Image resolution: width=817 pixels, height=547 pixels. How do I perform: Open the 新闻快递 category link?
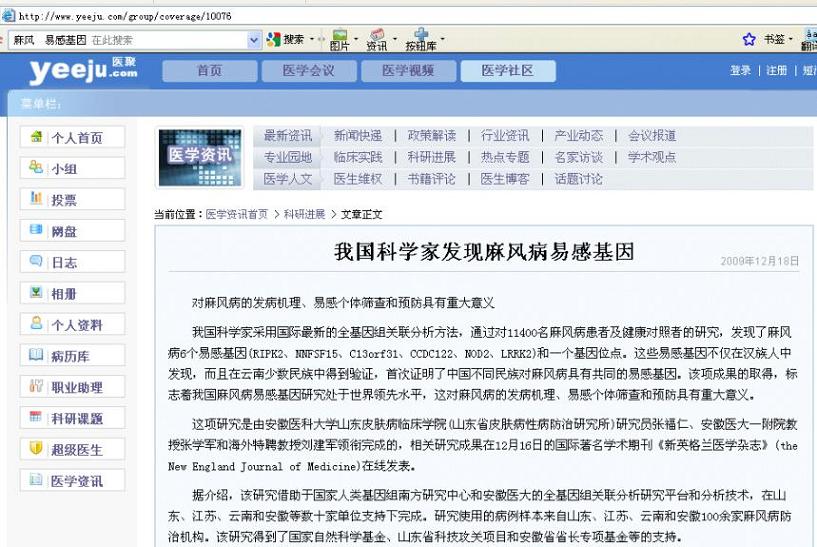pos(357,136)
